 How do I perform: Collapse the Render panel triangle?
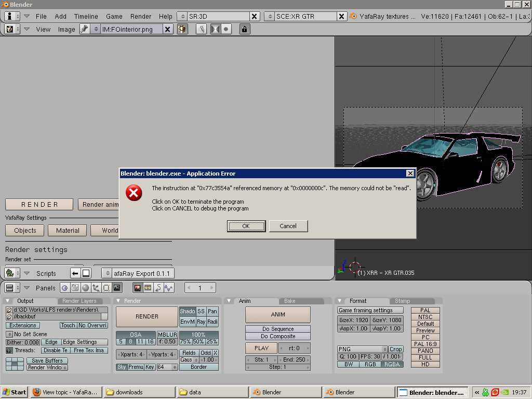coord(118,301)
